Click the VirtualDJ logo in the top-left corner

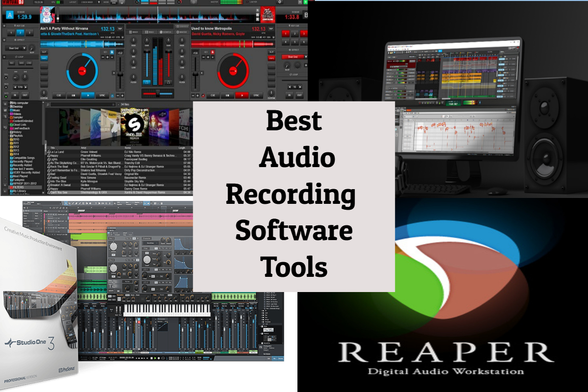pos(12,2)
